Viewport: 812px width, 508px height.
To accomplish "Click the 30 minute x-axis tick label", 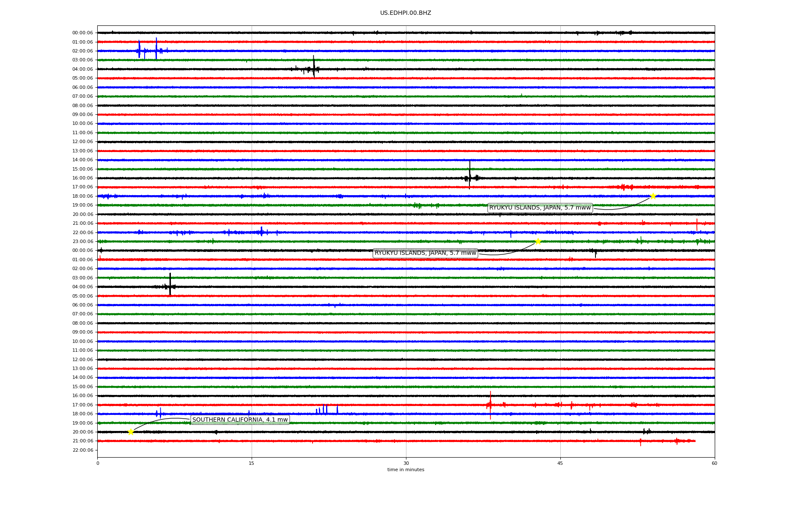I will coord(406,463).
